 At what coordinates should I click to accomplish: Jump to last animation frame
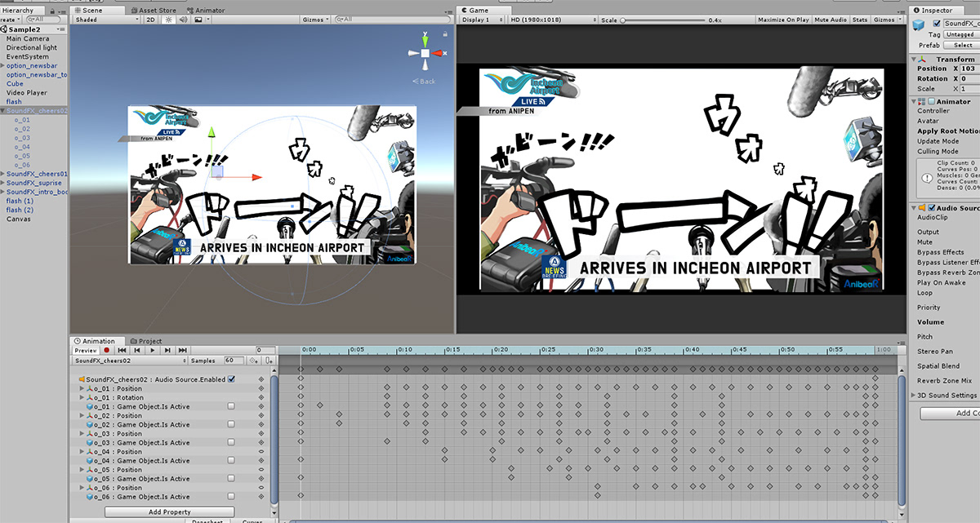pyautogui.click(x=182, y=350)
